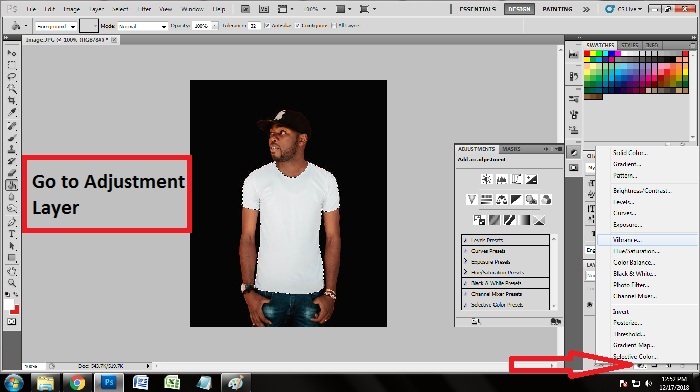Select the Pen tool
The image size is (700, 392).
tap(12, 222)
